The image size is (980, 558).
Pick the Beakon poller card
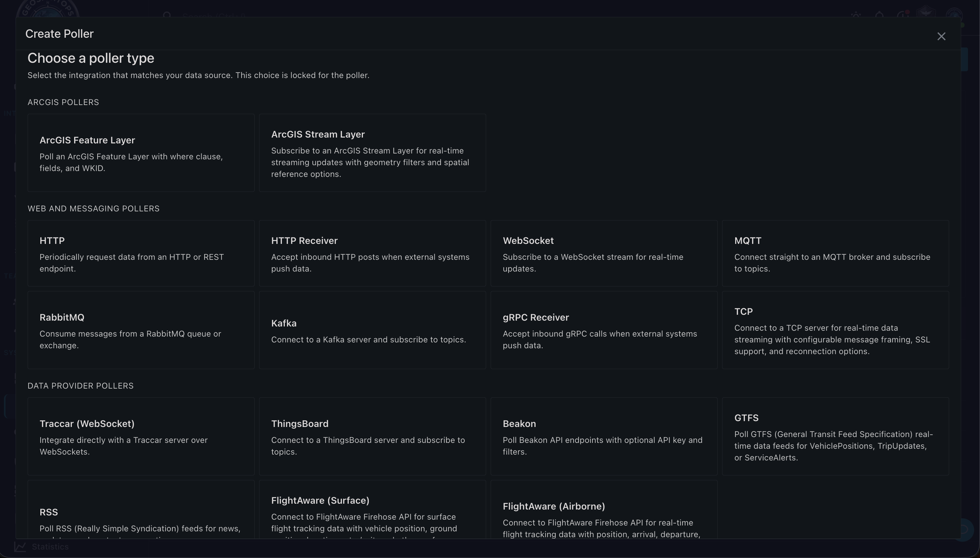pos(604,436)
